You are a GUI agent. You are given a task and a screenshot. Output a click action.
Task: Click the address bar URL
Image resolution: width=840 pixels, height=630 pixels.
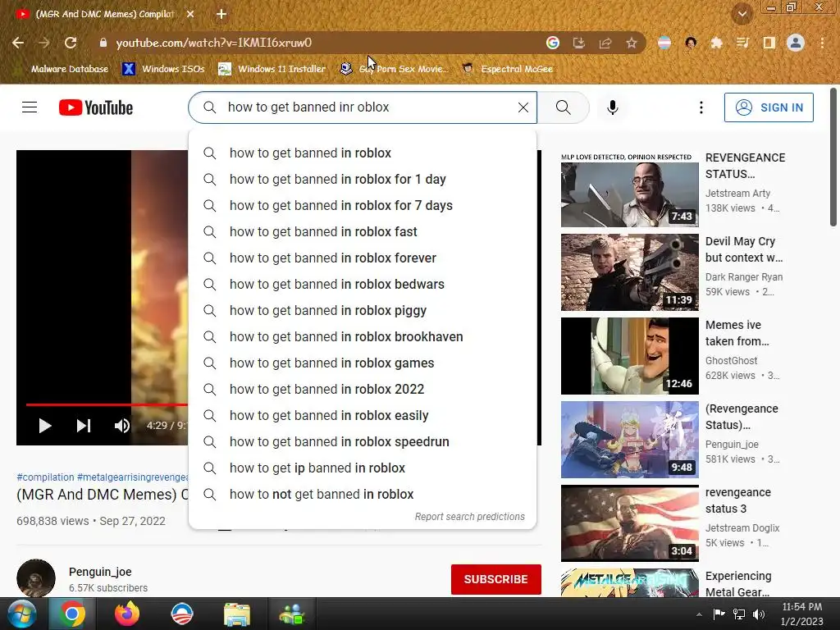pos(214,43)
